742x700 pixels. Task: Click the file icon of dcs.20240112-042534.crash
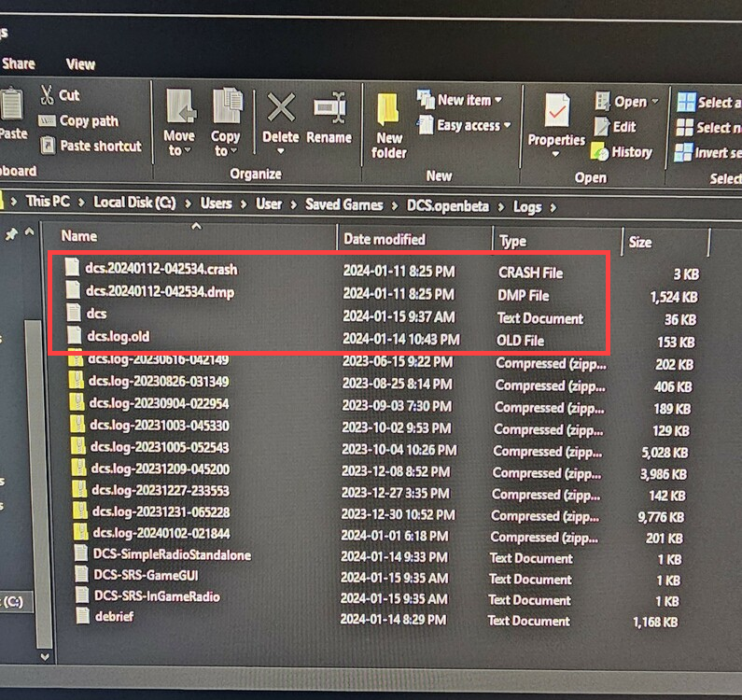point(72,267)
